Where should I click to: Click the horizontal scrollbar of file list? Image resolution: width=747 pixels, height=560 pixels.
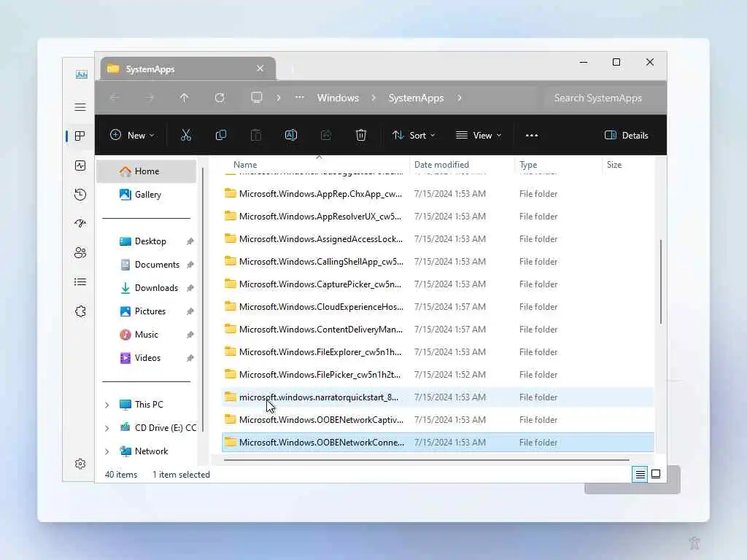click(x=426, y=461)
